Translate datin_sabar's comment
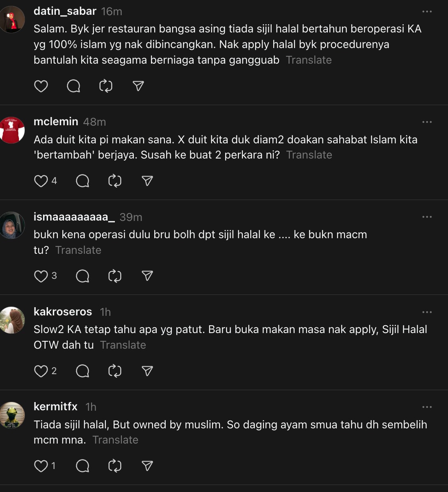 click(309, 60)
